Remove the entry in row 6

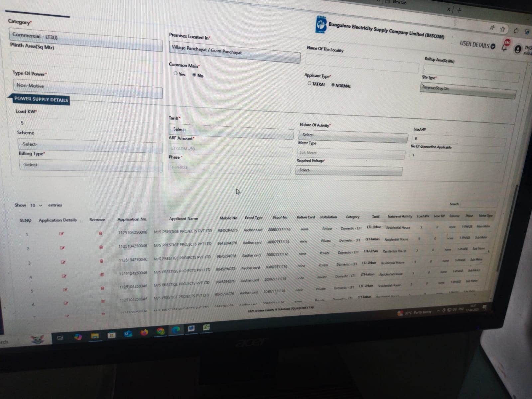[x=103, y=301]
